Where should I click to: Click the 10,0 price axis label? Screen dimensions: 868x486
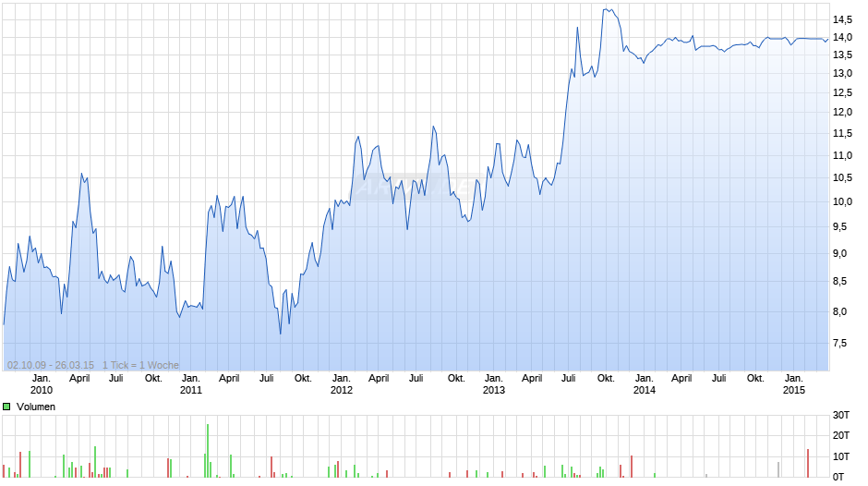tap(842, 201)
